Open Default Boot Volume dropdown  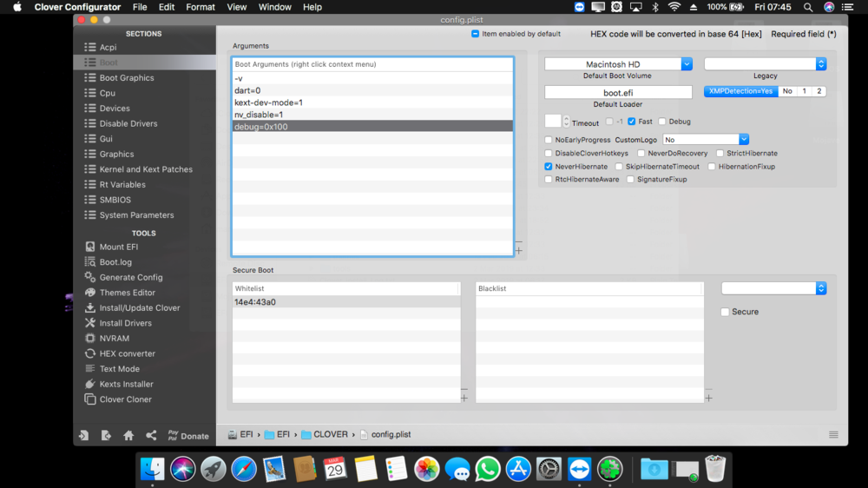click(x=687, y=64)
